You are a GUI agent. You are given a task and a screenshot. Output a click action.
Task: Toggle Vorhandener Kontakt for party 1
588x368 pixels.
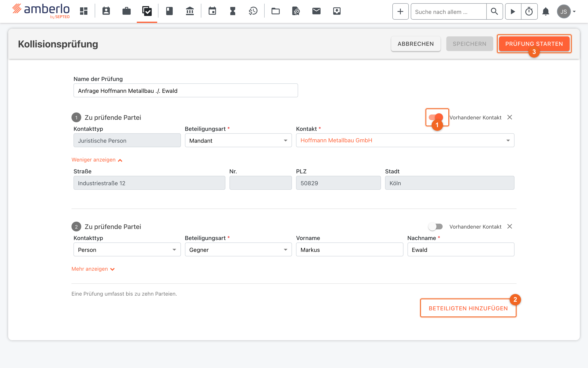[436, 117]
